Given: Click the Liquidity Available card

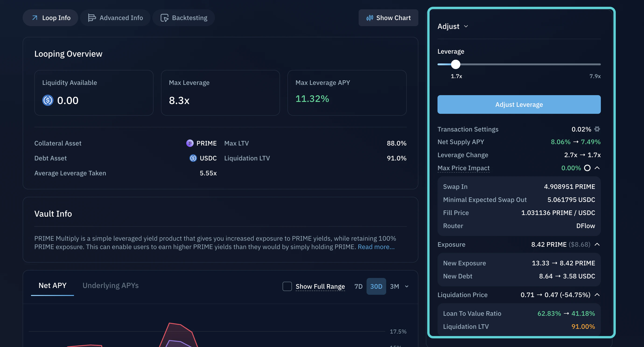Looking at the screenshot, I should 94,93.
